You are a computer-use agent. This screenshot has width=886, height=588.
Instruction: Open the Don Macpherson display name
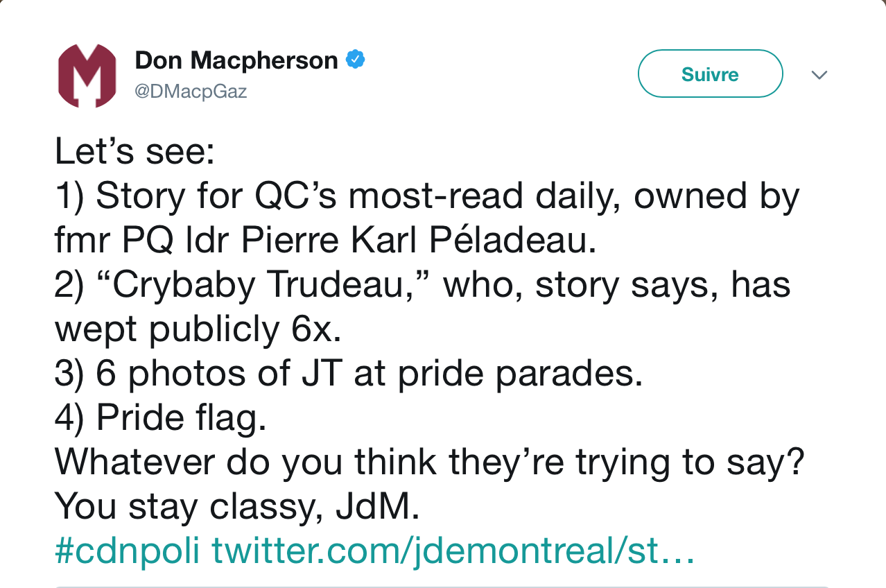(x=236, y=60)
